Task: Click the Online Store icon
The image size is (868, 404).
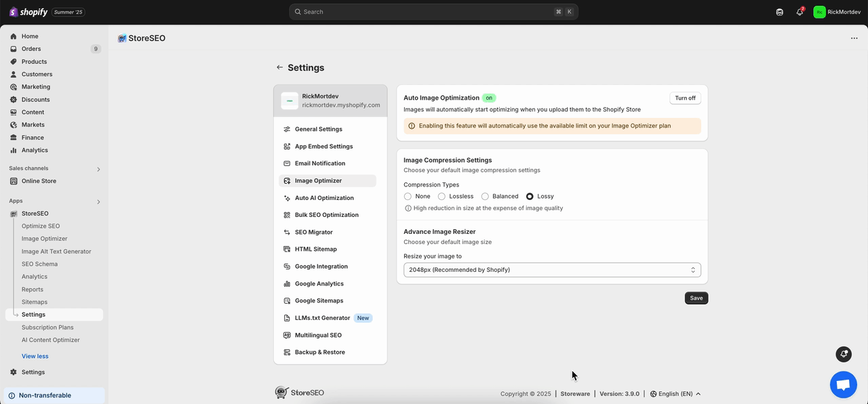Action: tap(14, 181)
